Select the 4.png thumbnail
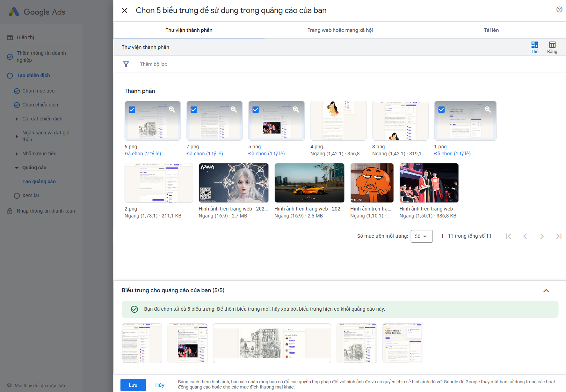 (339, 121)
